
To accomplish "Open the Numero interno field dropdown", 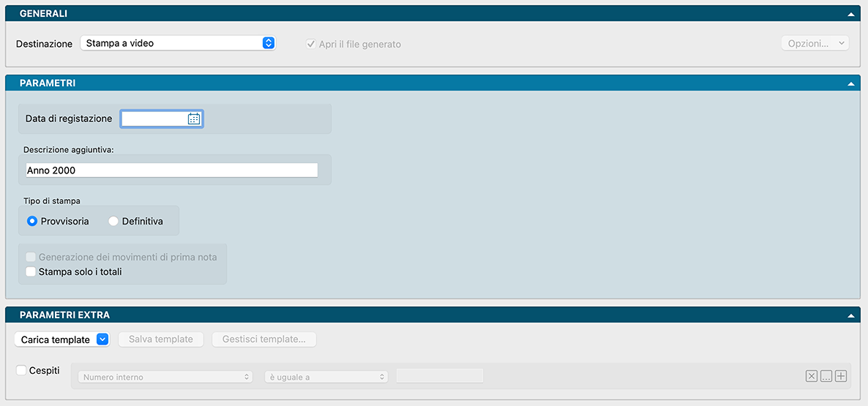I will click(x=165, y=377).
